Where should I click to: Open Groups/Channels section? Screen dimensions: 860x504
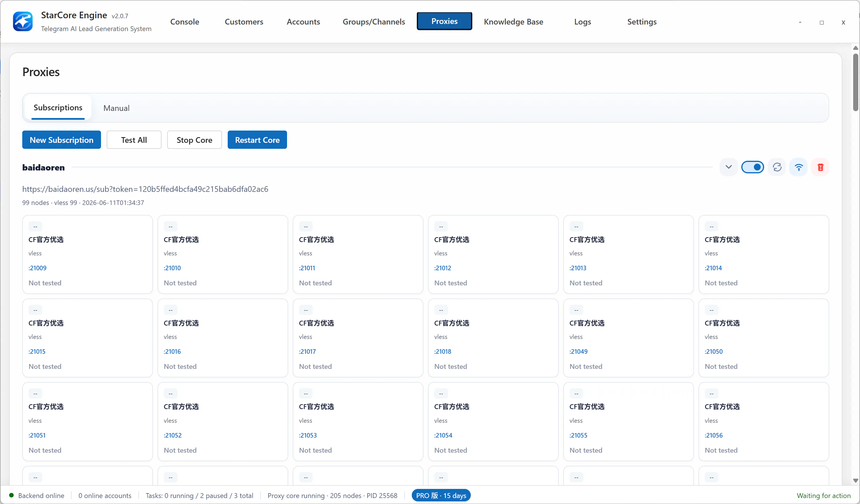pos(374,21)
